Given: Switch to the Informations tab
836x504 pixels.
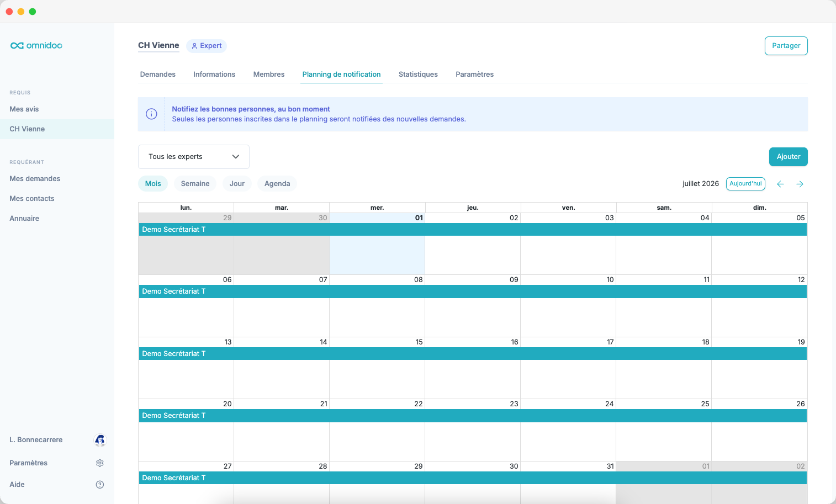Looking at the screenshot, I should 214,75.
